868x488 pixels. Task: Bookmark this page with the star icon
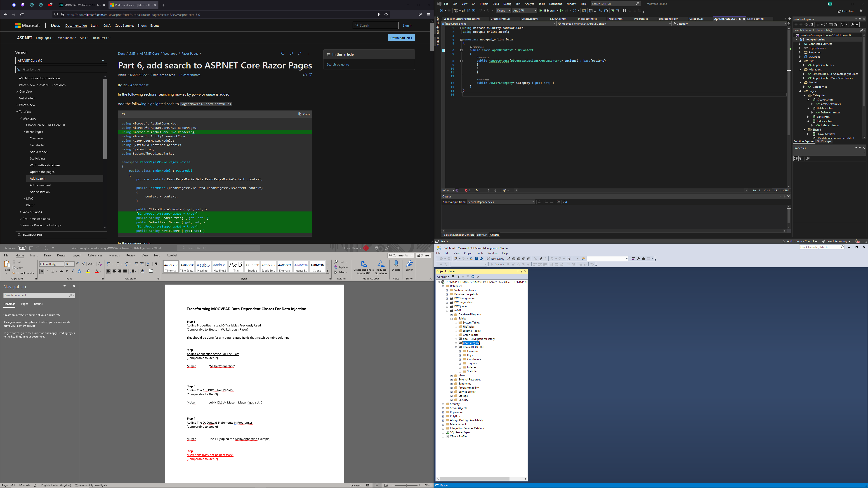386,14
